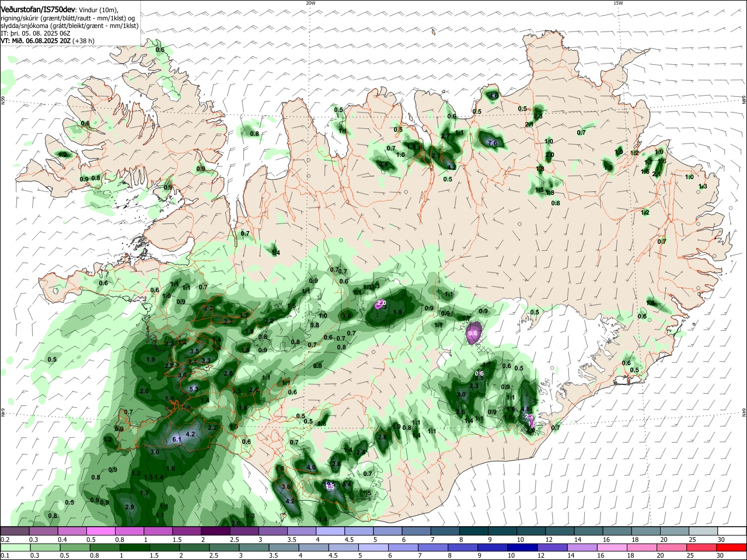Click the "15W" longitude label
The image size is (747, 560).
point(618,3)
